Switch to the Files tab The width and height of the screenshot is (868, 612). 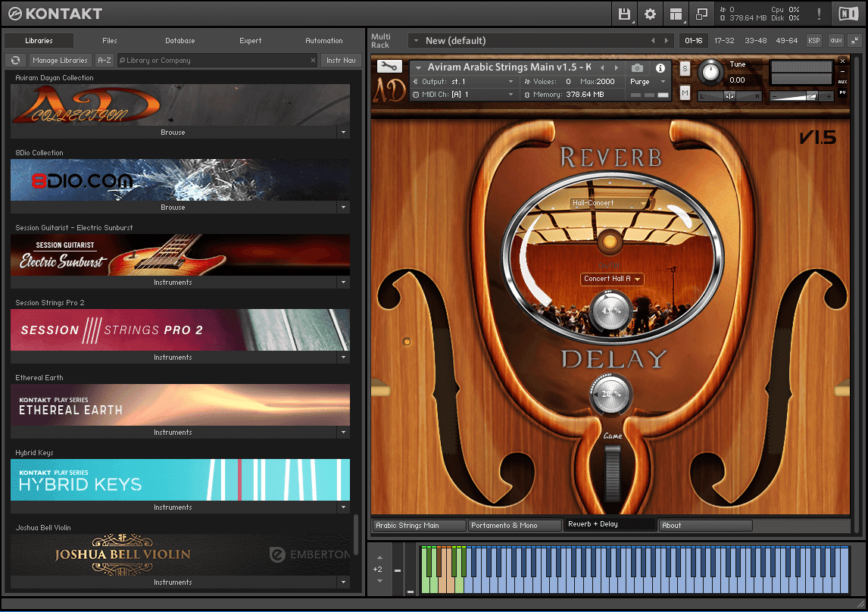click(110, 40)
